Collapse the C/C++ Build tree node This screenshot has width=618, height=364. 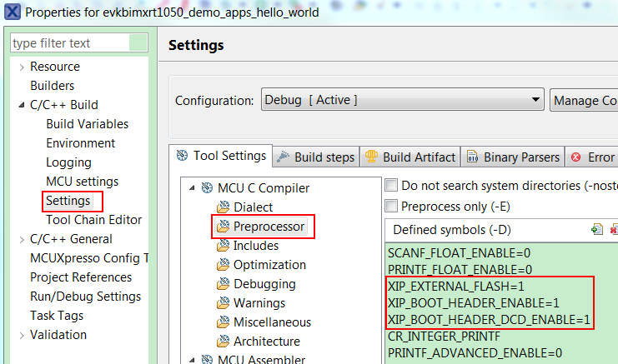click(x=21, y=105)
